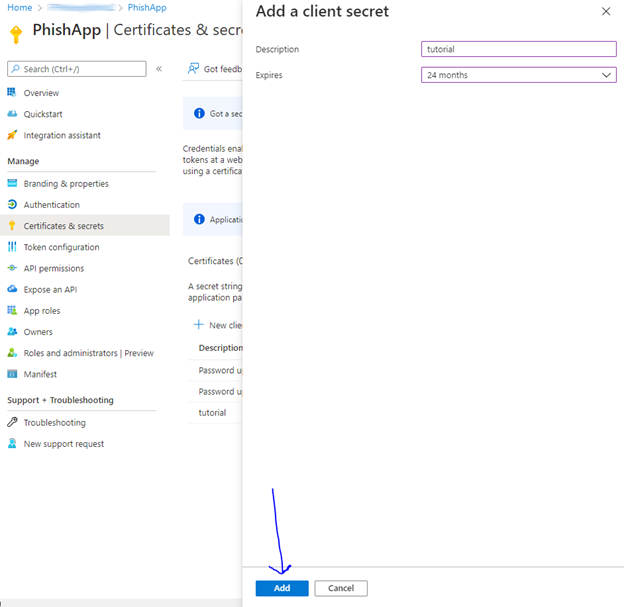The image size is (624, 607).
Task: Click the PhishApp breadcrumb link
Action: [x=147, y=7]
